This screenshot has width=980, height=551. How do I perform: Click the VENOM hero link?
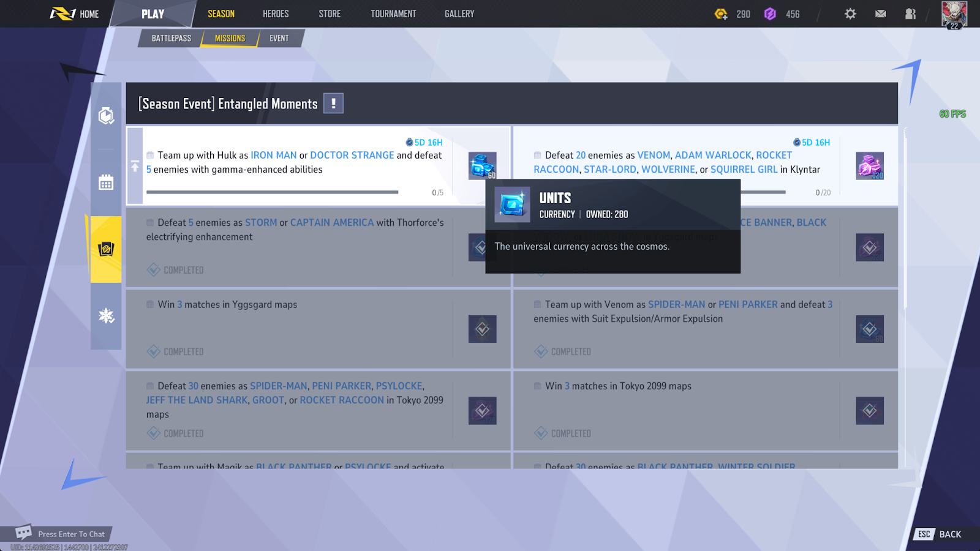[x=654, y=155]
